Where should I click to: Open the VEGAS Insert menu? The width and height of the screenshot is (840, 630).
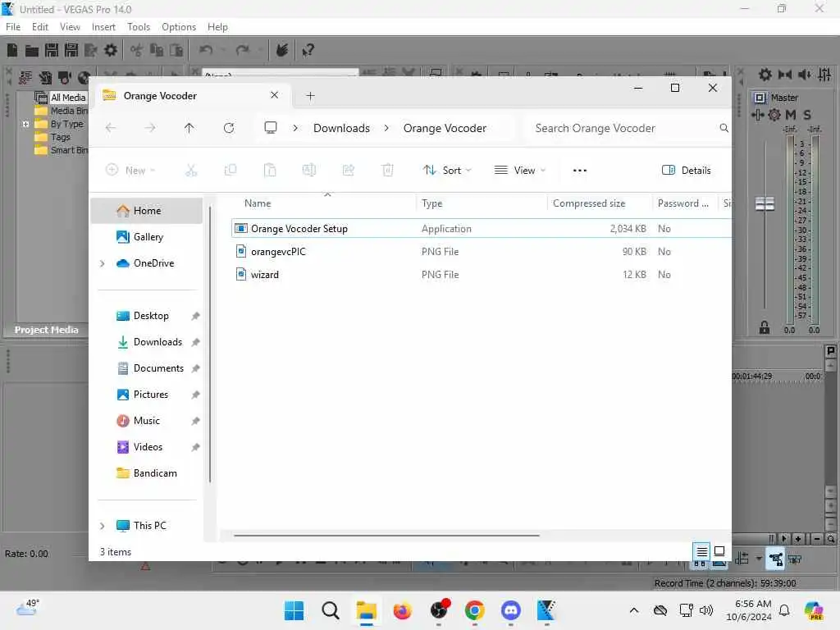click(103, 27)
